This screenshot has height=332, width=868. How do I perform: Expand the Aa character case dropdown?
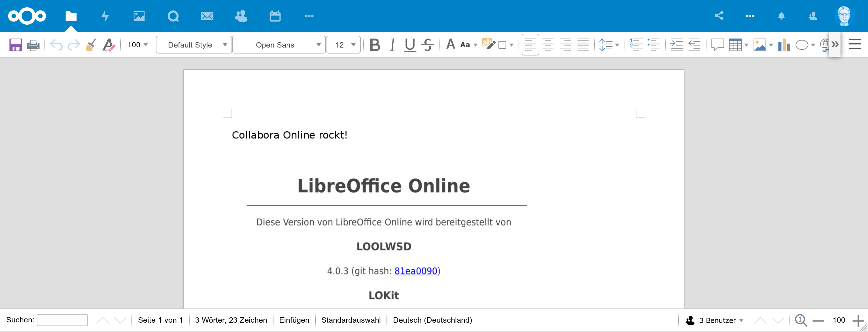[x=476, y=45]
